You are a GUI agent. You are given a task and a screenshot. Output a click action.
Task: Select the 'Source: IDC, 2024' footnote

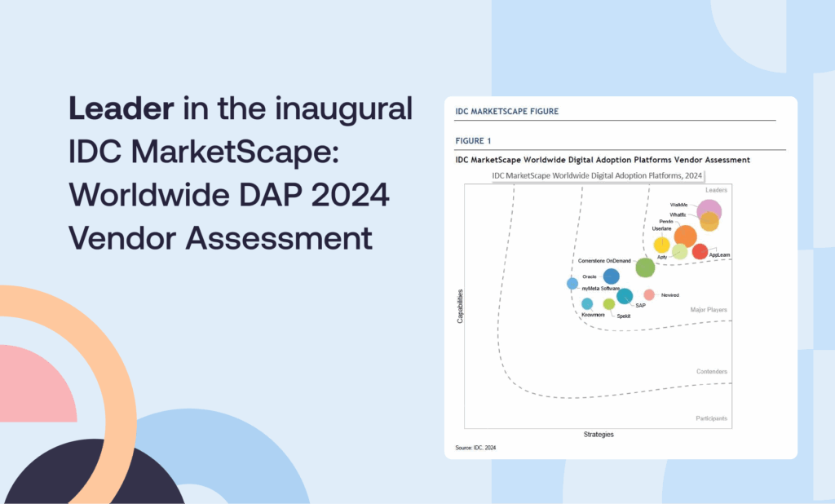(475, 448)
